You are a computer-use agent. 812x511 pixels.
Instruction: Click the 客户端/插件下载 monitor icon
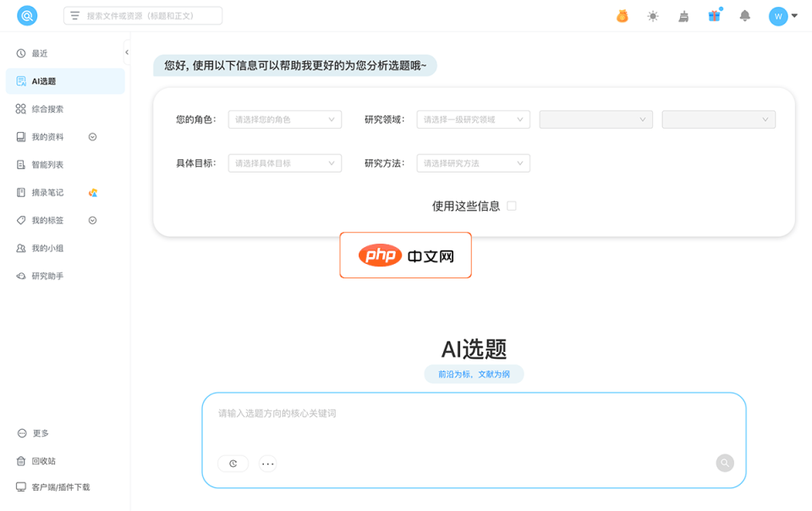[20, 487]
